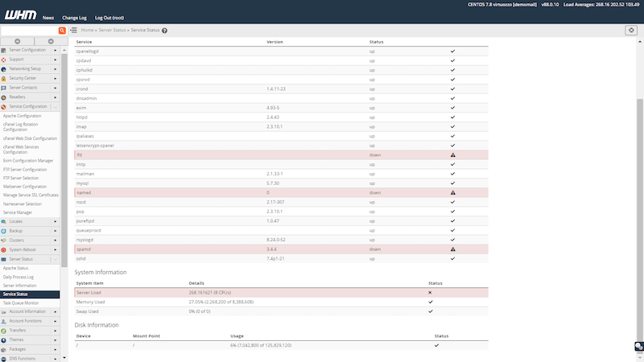Toggle the sidebar menu hamburger icon
644x362 pixels.
(x=73, y=30)
